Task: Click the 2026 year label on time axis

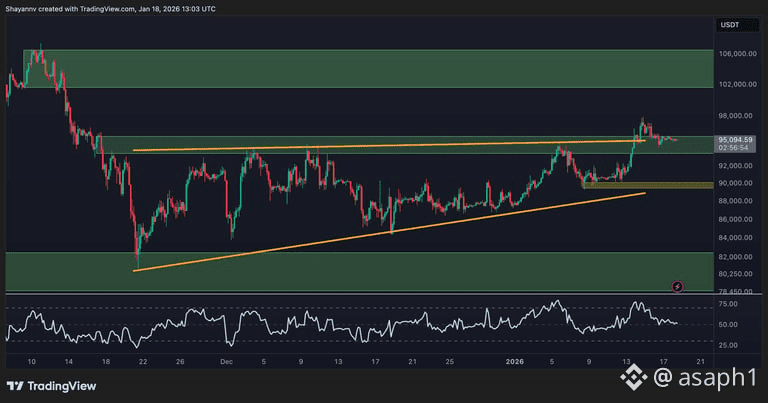Action: 514,362
